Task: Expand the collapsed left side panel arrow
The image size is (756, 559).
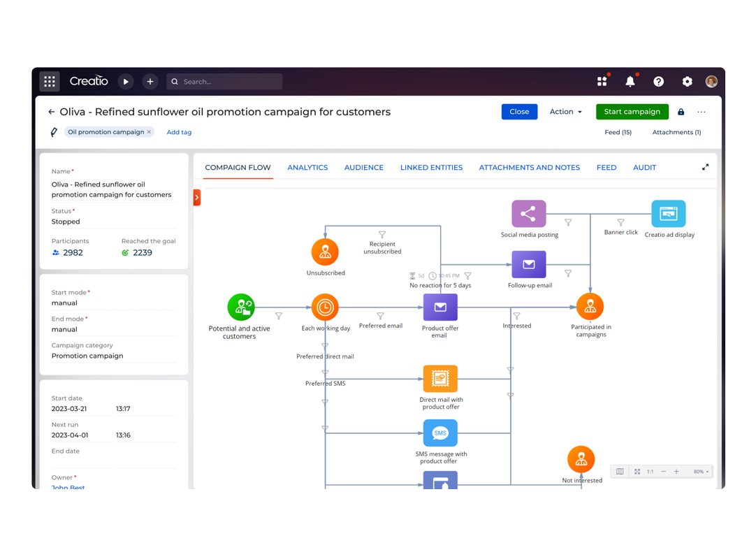Action: tap(196, 198)
